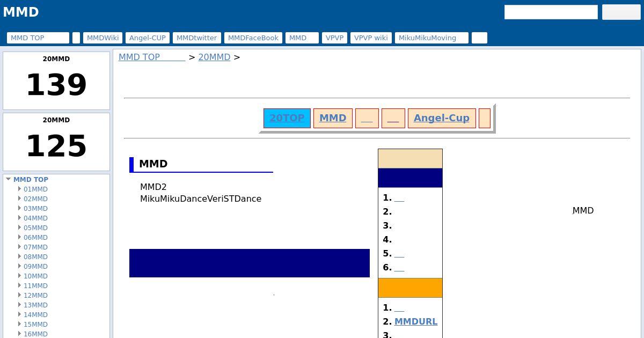Open VPVP wiki in the top nav

click(x=371, y=38)
